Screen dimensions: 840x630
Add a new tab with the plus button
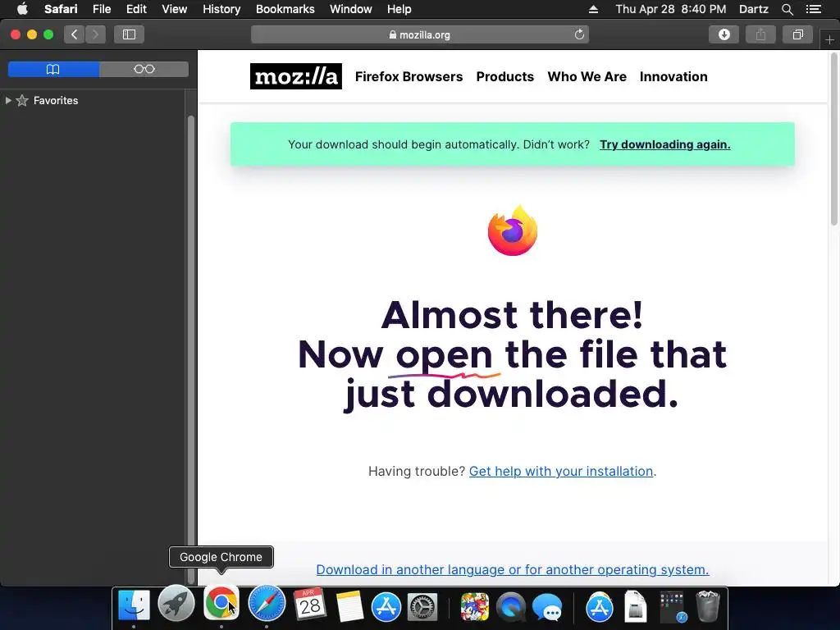click(829, 40)
